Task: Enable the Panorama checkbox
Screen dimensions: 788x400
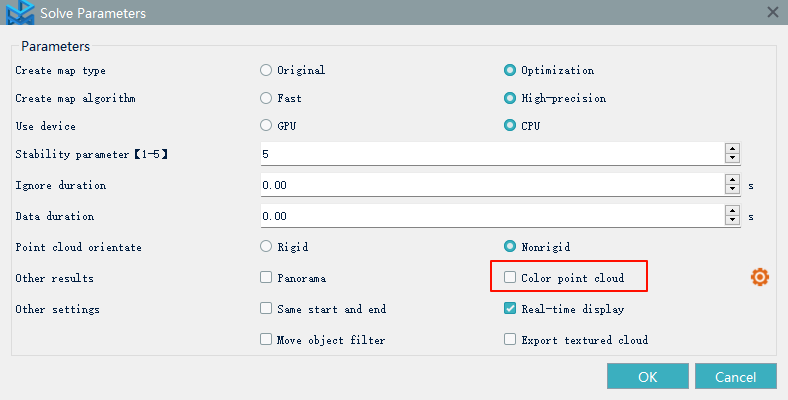Action: (266, 278)
